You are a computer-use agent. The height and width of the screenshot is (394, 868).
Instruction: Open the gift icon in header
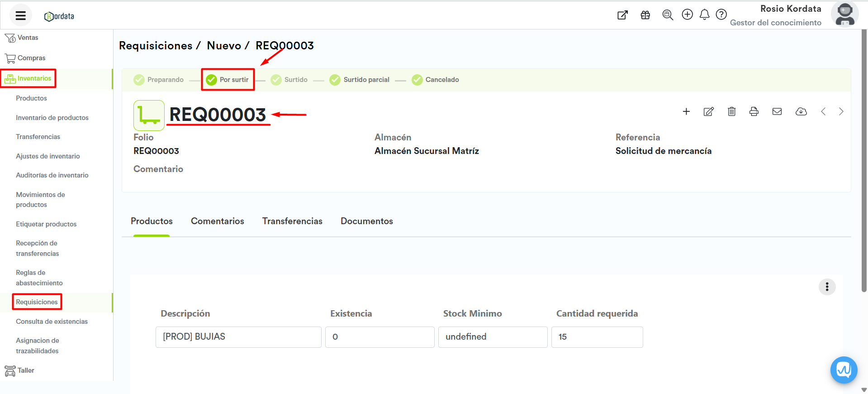(x=645, y=15)
